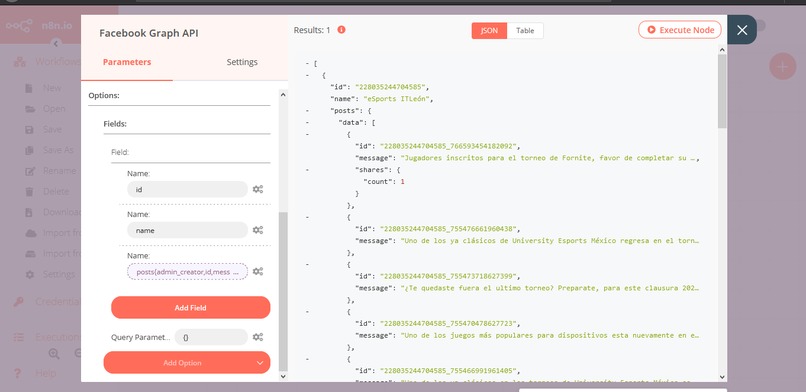Click the workflow Settings gear icon in the sidebar

(30, 274)
